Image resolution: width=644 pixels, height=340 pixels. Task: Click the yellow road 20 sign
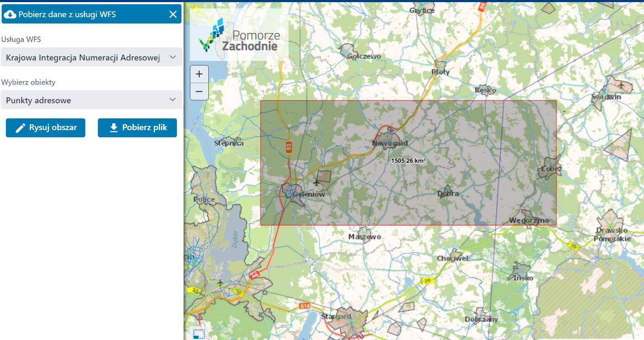428,281
